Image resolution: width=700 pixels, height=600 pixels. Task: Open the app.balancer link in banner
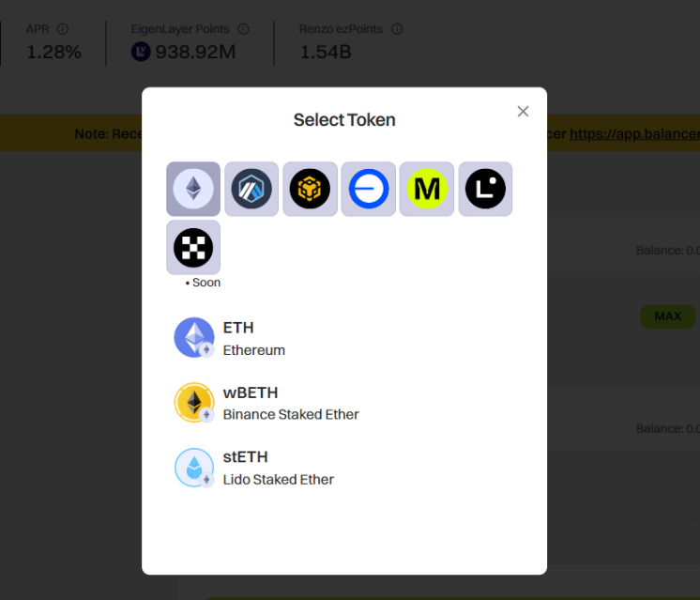click(634, 133)
